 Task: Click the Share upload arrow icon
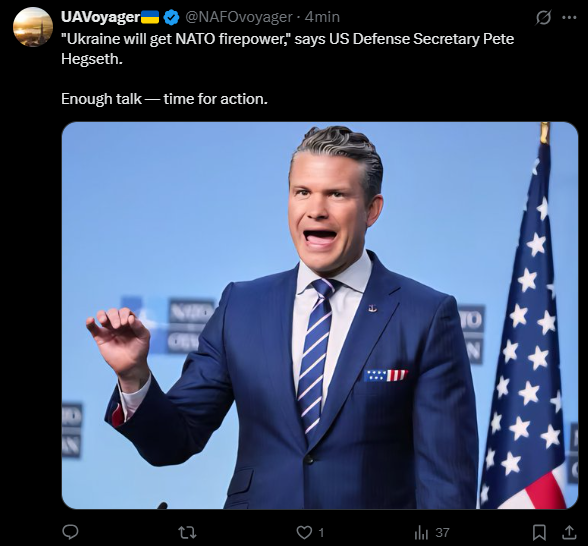click(569, 532)
